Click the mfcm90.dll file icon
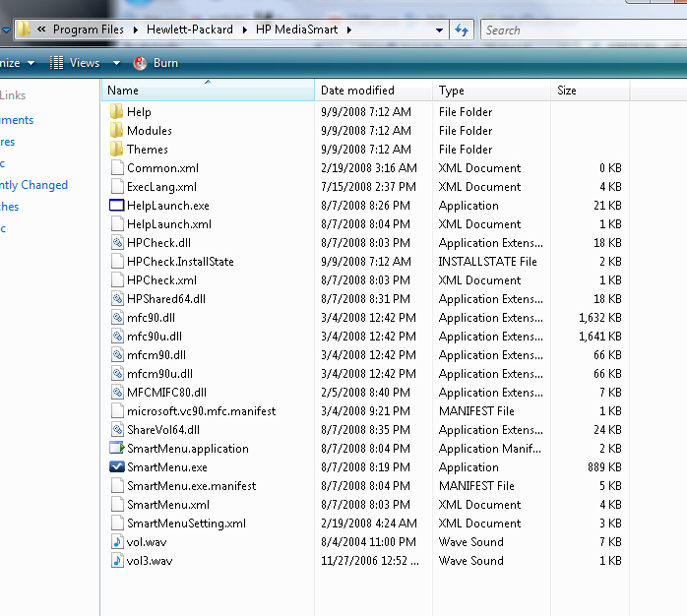 (x=117, y=355)
